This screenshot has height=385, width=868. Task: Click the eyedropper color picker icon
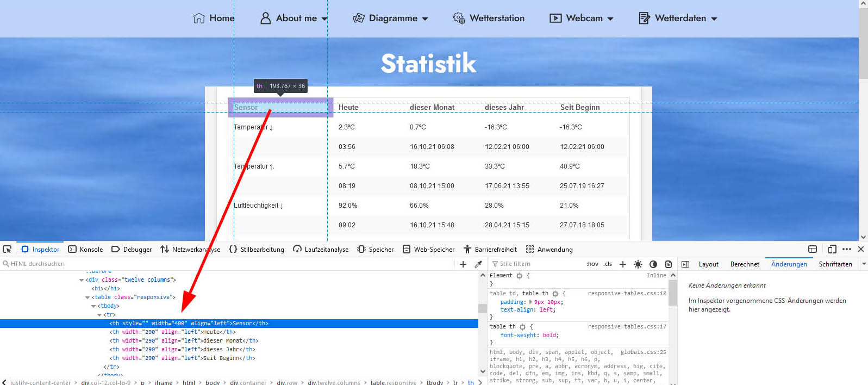(478, 264)
